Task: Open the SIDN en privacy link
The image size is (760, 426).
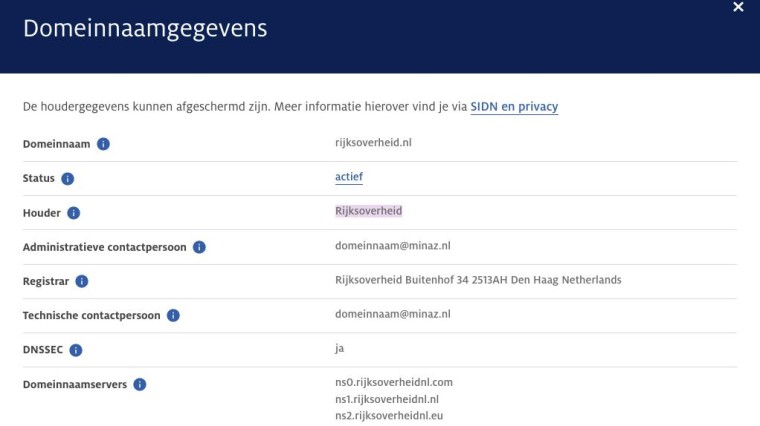Action: pos(514,107)
